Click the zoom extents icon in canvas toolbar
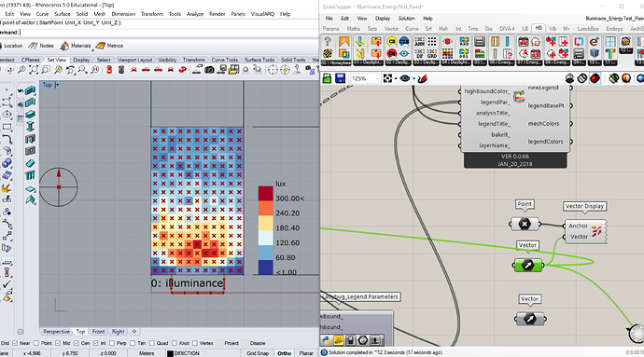The image size is (644, 357). click(387, 78)
